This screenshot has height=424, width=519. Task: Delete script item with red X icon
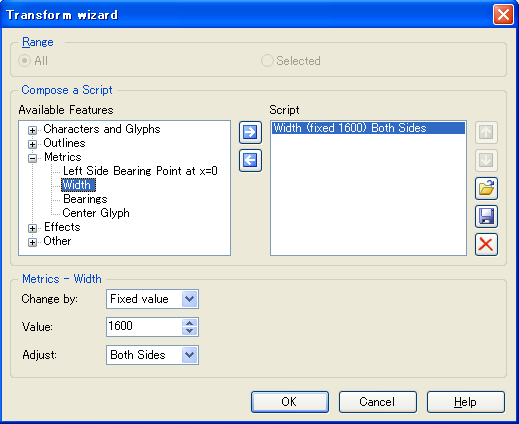486,244
